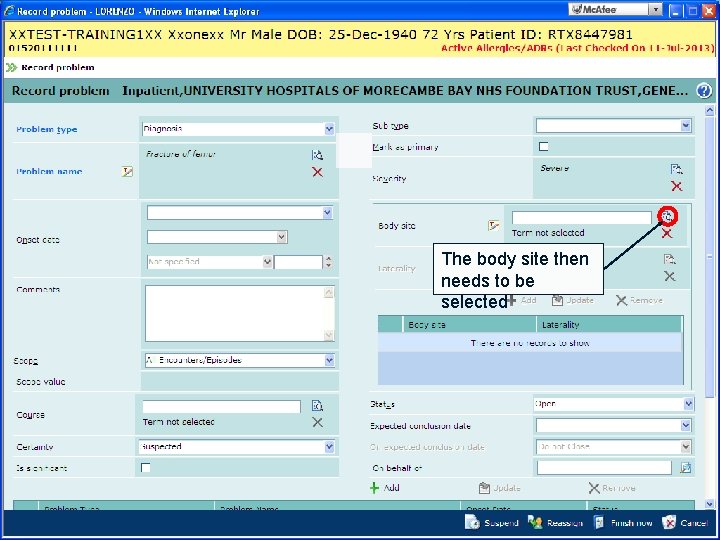Screen dimensions: 720x540
Task: Click the edit icon beside Problem name label
Action: click(127, 171)
